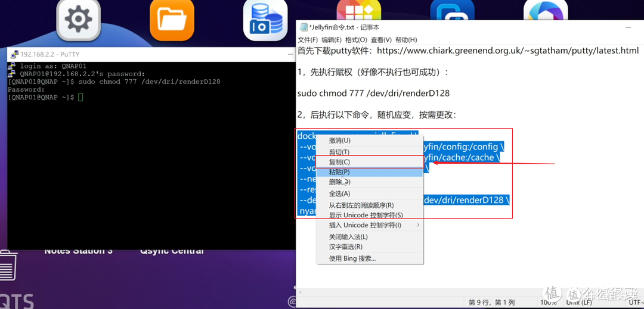Click the sudo chmod 777 line in Notepad
Viewport: 644px width, 309px height.
point(373,93)
